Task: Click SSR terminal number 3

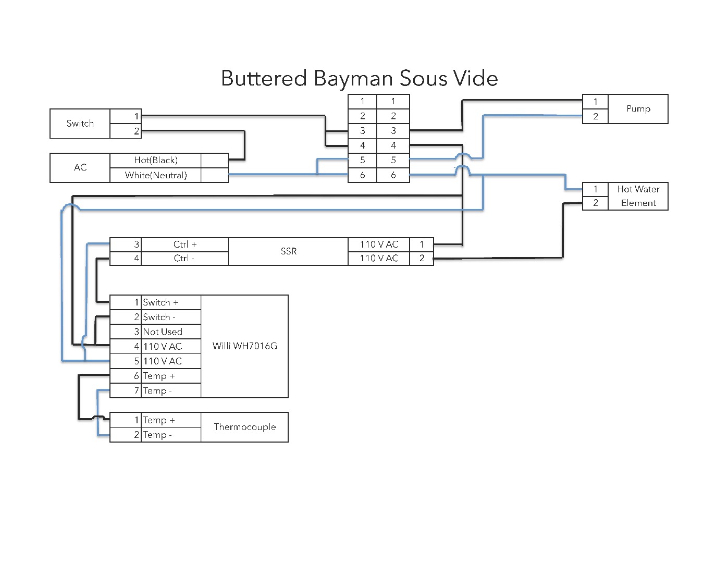Action: click(x=126, y=244)
